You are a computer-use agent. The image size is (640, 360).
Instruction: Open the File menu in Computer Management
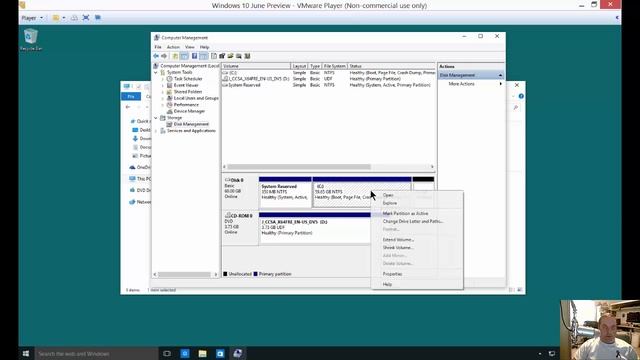[x=158, y=47]
